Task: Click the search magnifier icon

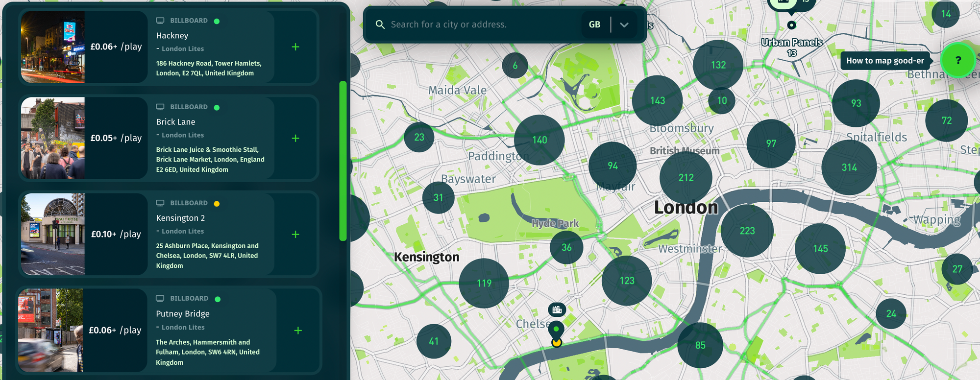Action: pos(380,24)
